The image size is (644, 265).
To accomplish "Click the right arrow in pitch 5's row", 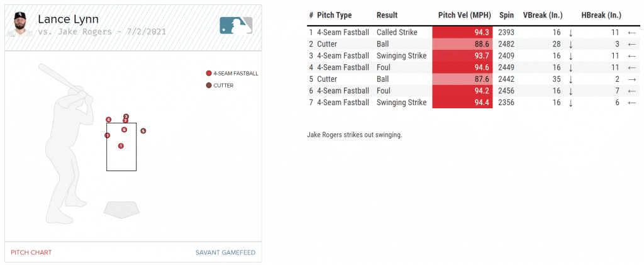I will [631, 79].
